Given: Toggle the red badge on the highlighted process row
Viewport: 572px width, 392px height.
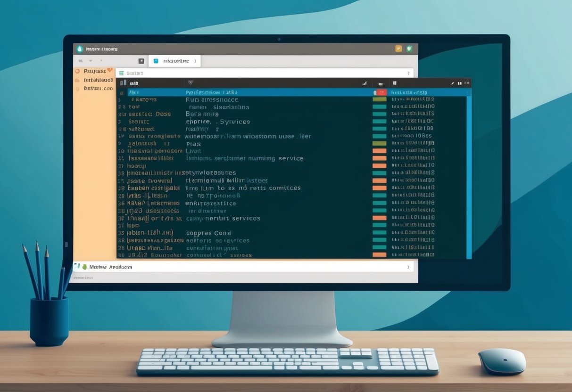Looking at the screenshot, I should (381, 92).
